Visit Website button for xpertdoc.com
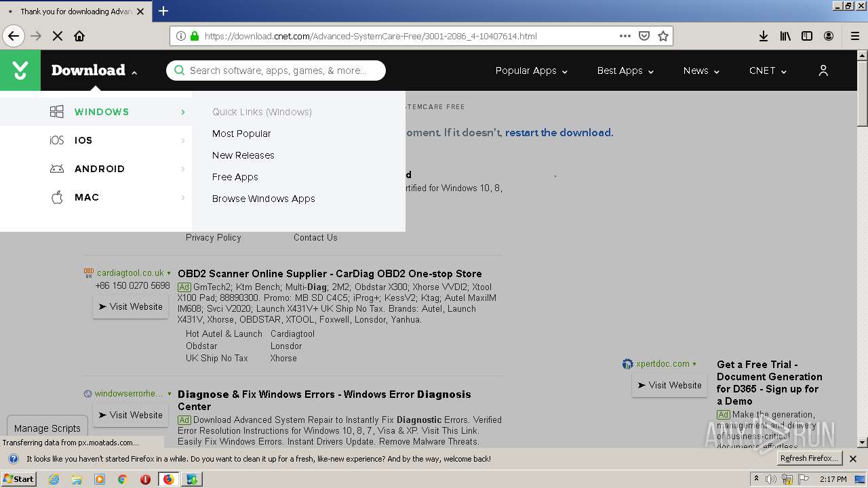Image resolution: width=868 pixels, height=488 pixels. pos(669,385)
